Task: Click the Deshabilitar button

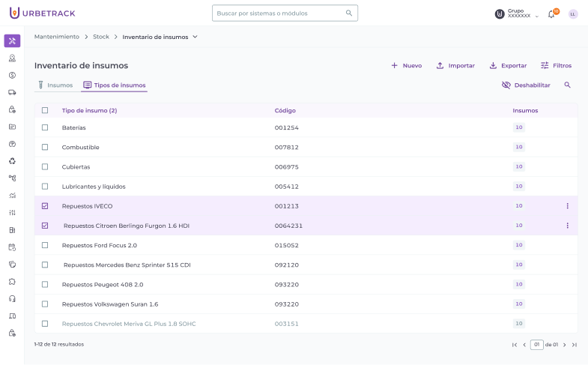Action: [526, 85]
